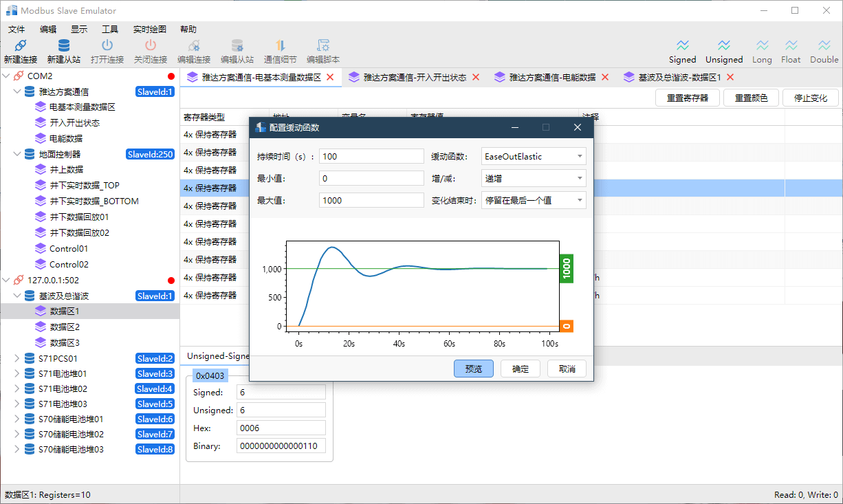Screen dimensions: 843x504
Task: Toggle the Long display format
Action: (762, 46)
